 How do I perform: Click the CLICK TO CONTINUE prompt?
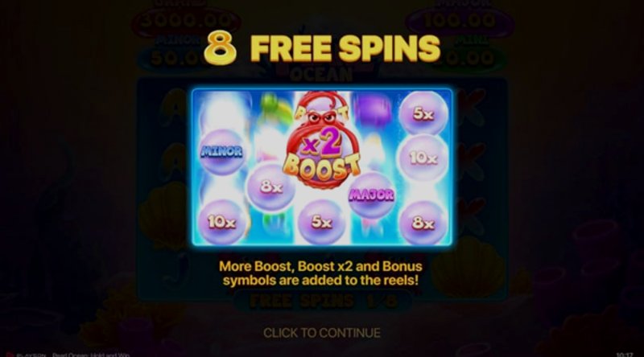[x=321, y=333]
